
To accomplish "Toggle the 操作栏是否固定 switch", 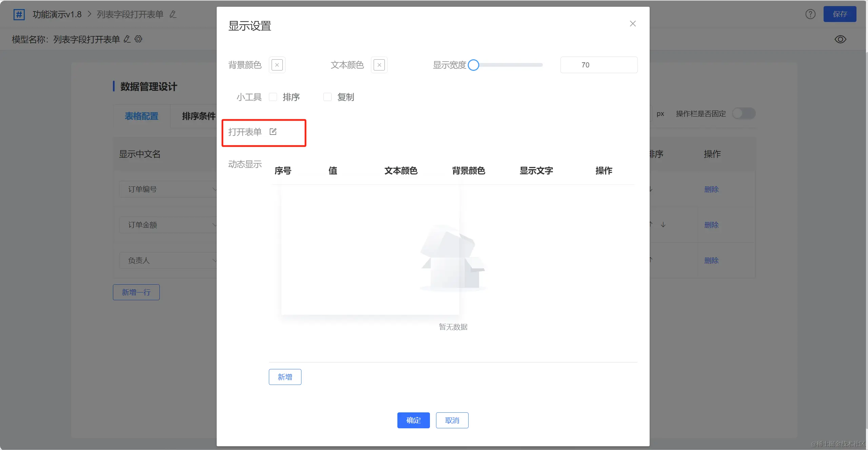I will tap(743, 114).
